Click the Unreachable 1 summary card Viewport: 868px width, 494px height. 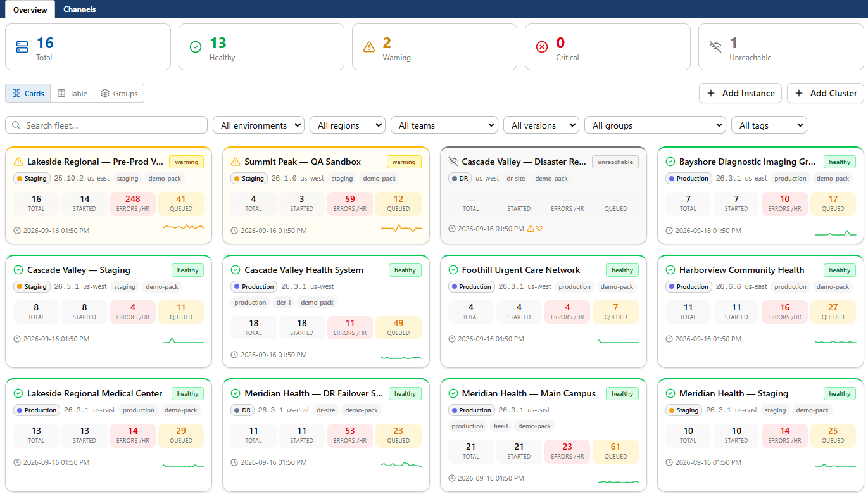point(781,47)
